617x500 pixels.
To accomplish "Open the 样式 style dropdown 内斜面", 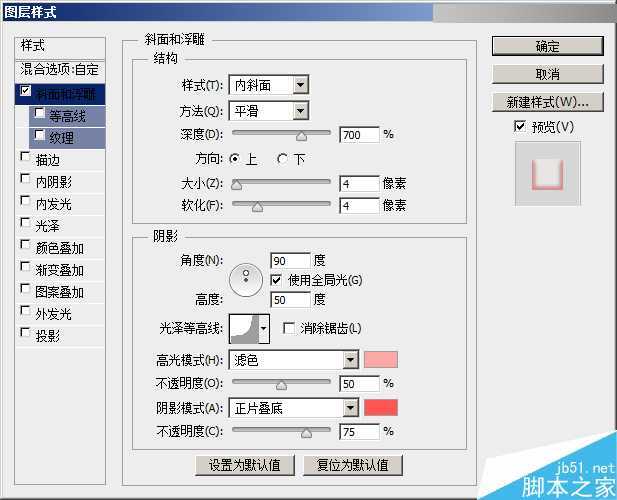I will coord(269,86).
